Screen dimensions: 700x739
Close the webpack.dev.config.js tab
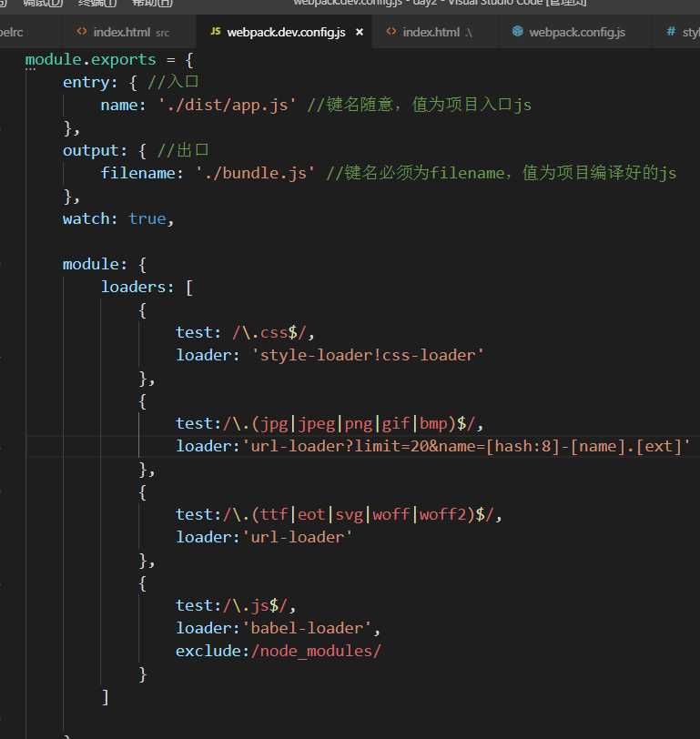360,32
